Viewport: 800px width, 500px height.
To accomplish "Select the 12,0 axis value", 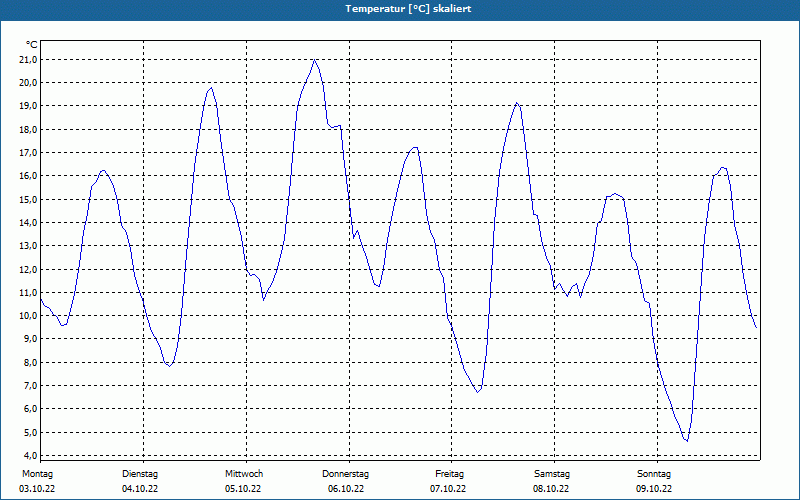I will click(29, 269).
